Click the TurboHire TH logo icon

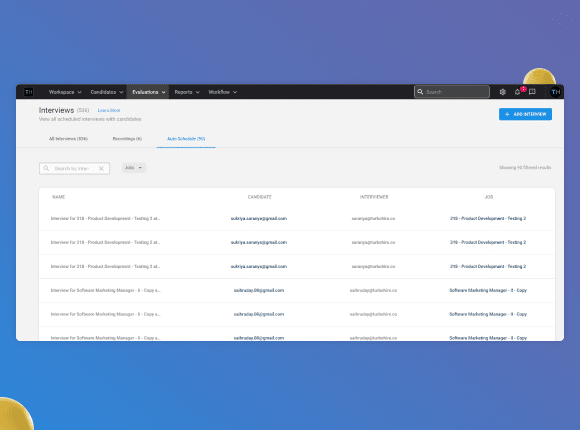(28, 92)
